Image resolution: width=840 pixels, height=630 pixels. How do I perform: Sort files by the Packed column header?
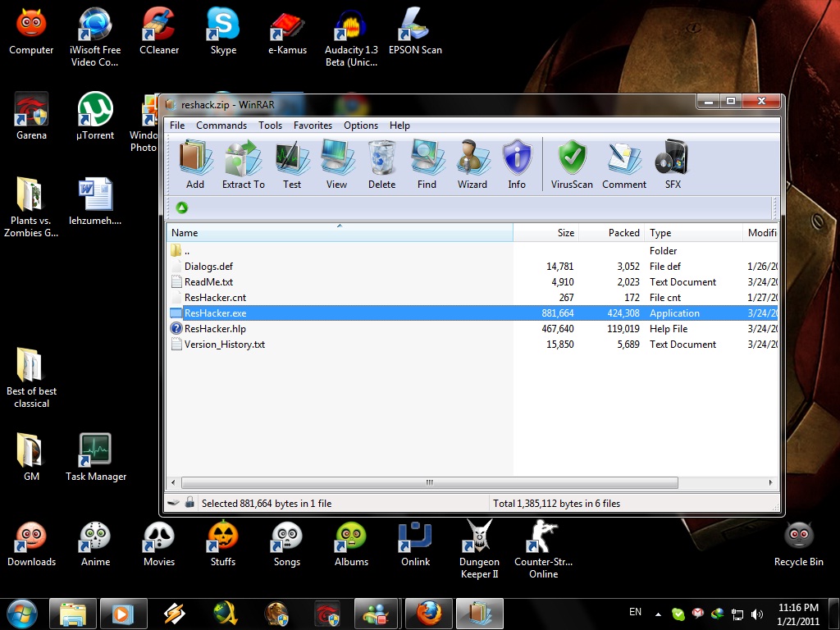click(611, 232)
